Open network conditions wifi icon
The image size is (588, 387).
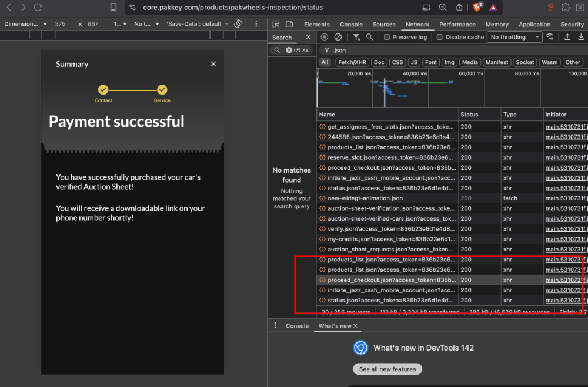point(550,37)
